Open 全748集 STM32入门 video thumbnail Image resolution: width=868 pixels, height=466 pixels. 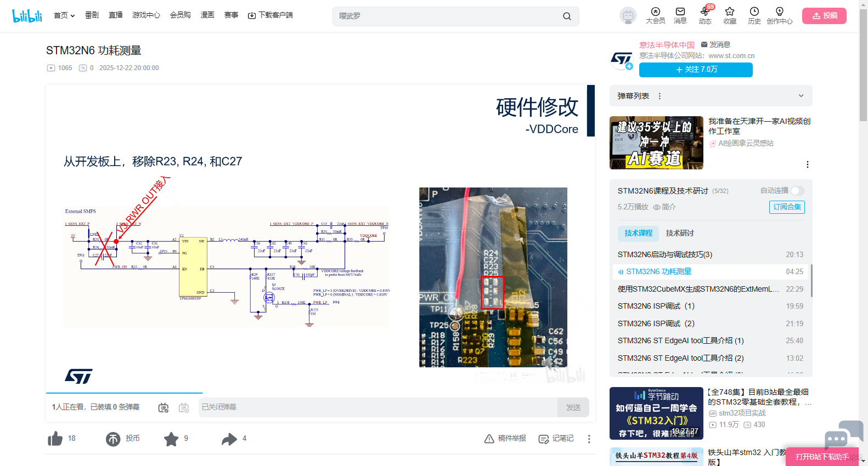point(656,413)
